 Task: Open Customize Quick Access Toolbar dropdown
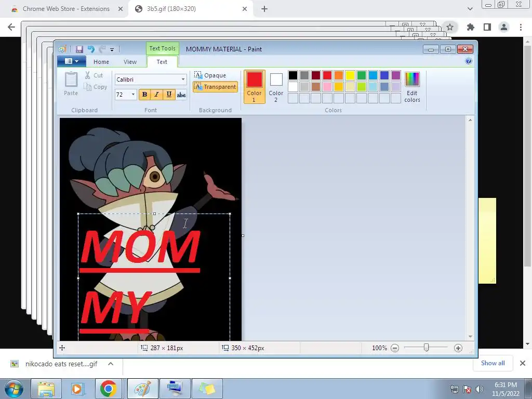112,49
